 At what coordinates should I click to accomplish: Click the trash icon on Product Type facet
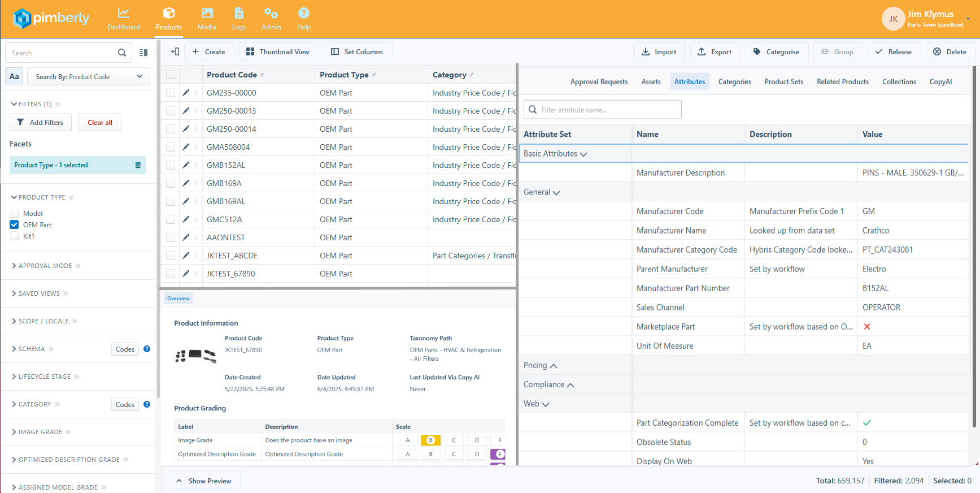coord(138,165)
